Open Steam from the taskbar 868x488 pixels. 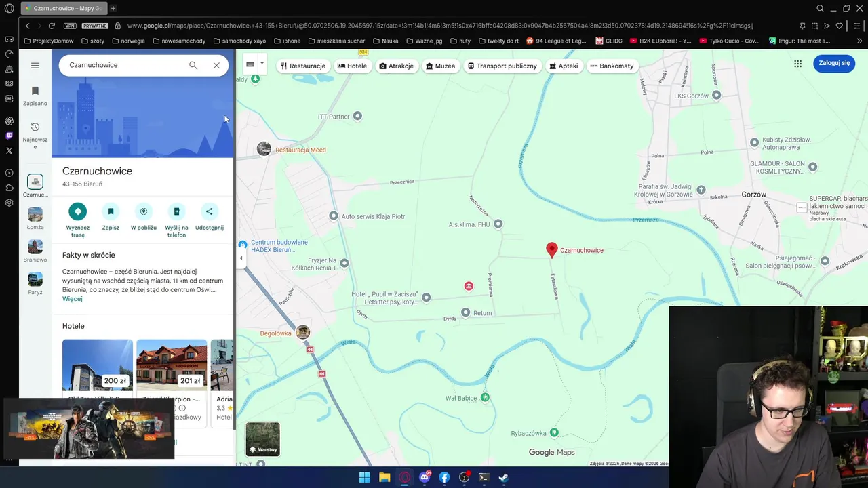[x=504, y=477]
